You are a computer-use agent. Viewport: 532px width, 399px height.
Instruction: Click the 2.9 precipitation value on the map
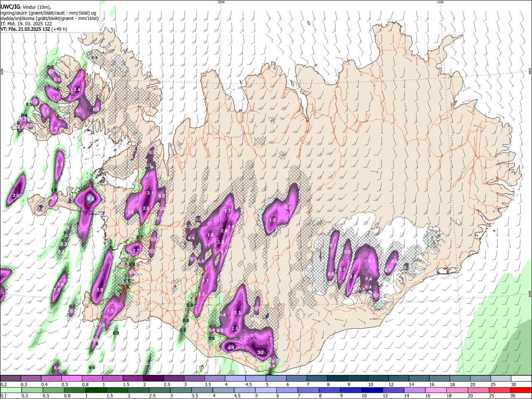tap(100, 290)
